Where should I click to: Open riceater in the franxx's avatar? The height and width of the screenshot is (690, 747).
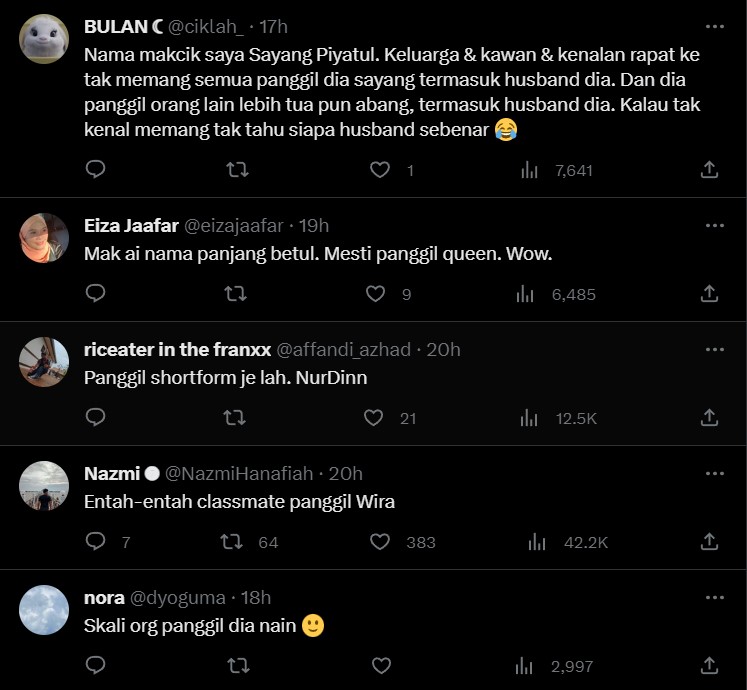point(44,362)
